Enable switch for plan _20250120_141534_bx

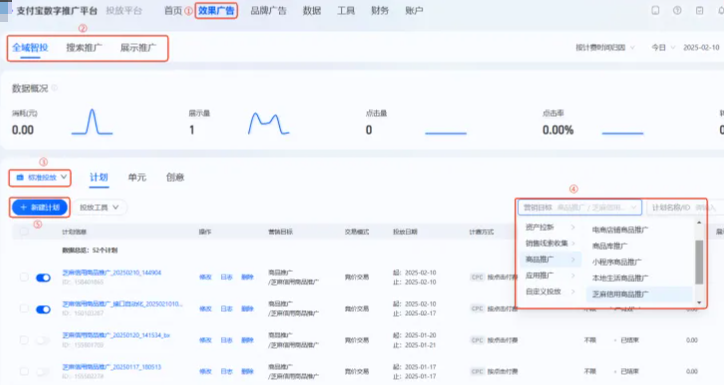click(43, 340)
